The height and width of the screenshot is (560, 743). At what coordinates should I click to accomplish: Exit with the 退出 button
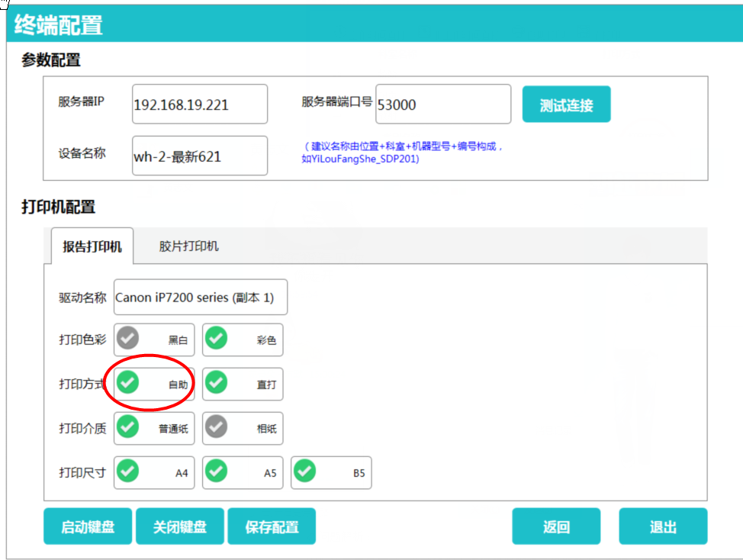click(x=663, y=526)
